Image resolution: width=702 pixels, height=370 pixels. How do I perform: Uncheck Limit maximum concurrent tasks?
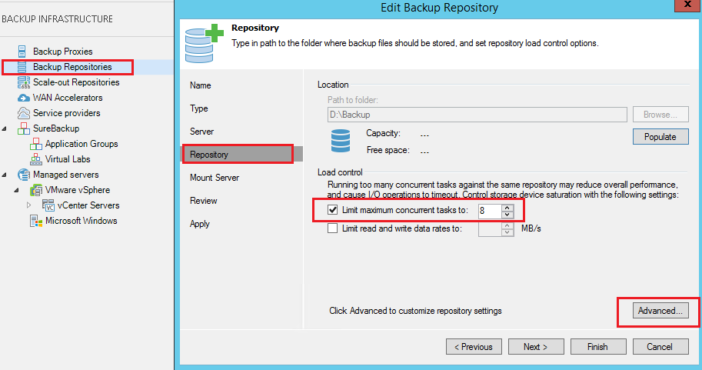pyautogui.click(x=333, y=210)
